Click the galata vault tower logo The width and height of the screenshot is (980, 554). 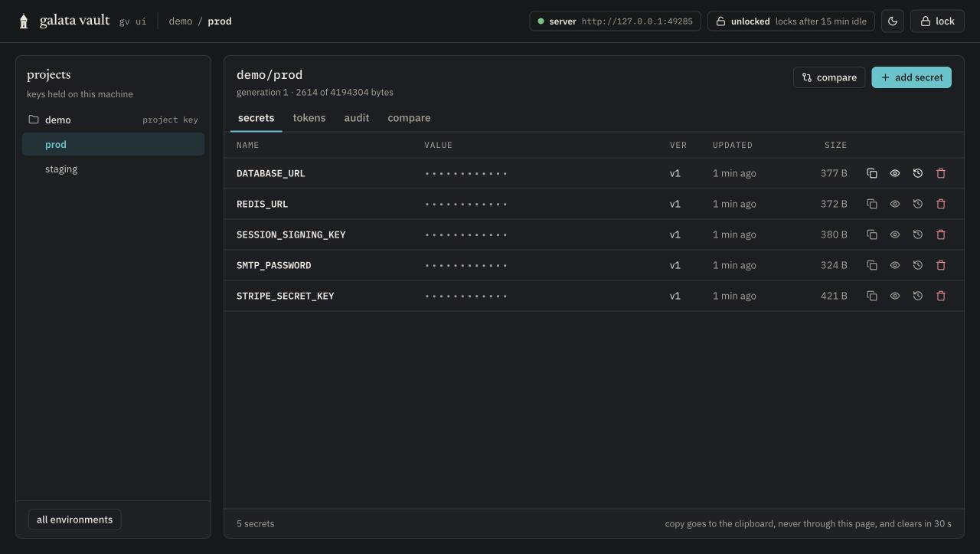click(24, 21)
